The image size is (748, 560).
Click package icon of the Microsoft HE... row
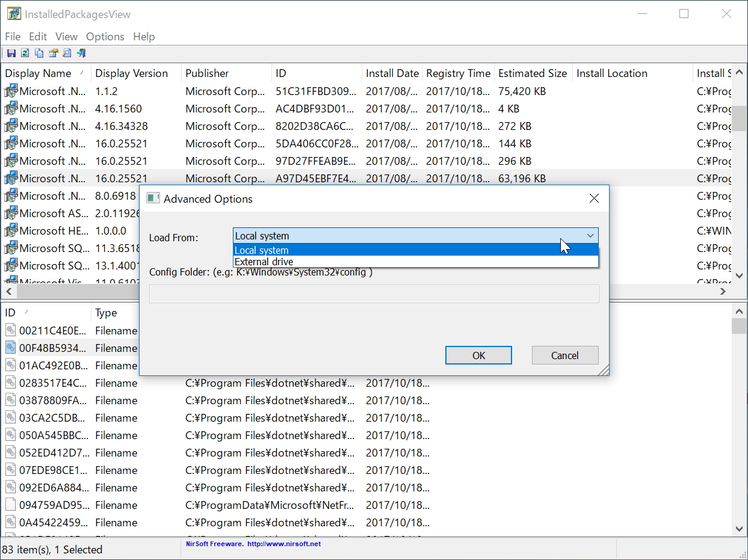click(11, 230)
